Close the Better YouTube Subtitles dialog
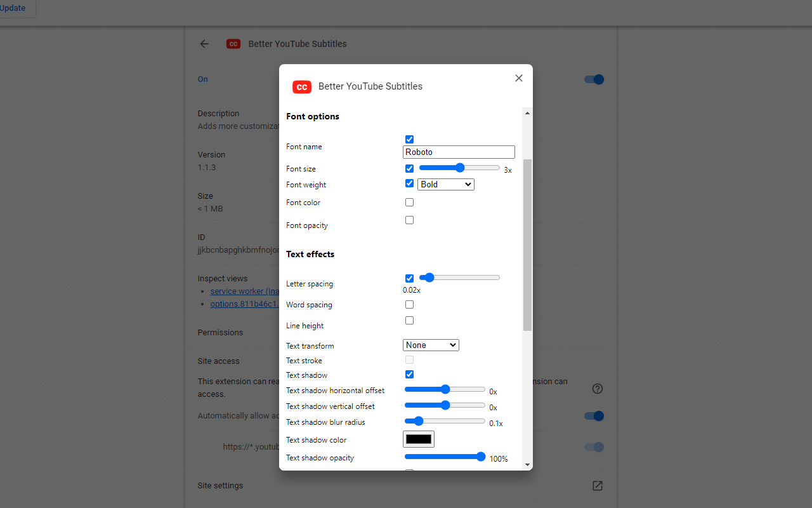 click(519, 78)
